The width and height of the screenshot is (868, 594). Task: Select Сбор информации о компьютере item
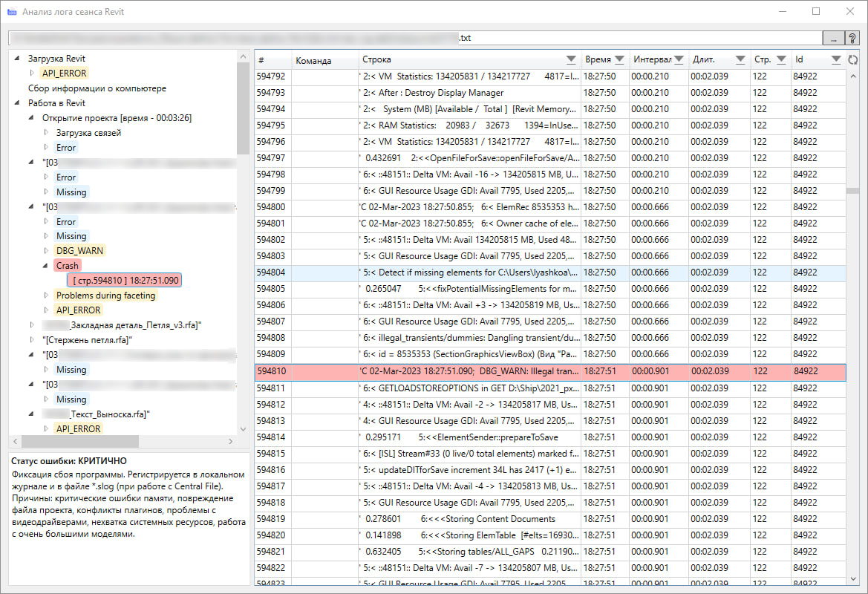97,88
